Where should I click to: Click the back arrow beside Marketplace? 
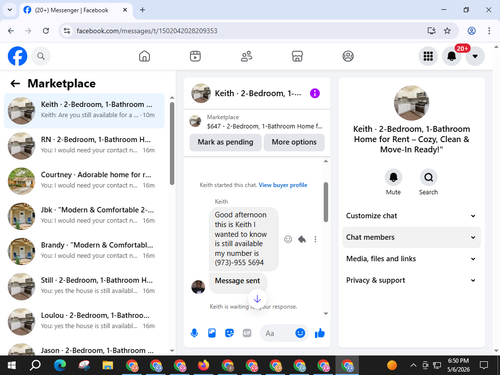pos(15,83)
